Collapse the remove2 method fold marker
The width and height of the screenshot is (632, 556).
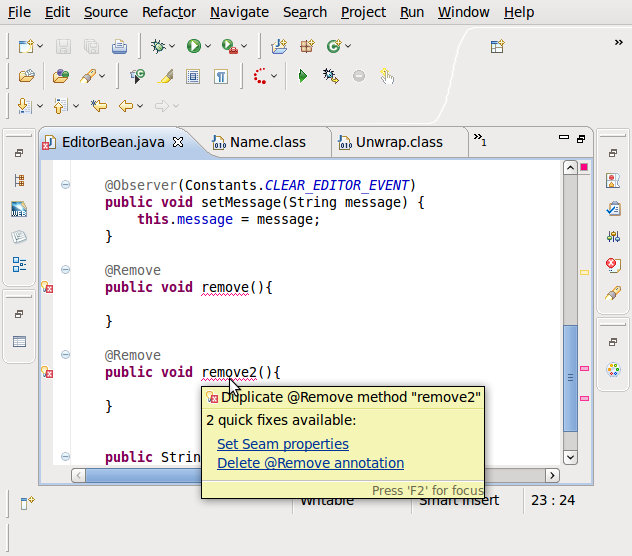(x=65, y=354)
